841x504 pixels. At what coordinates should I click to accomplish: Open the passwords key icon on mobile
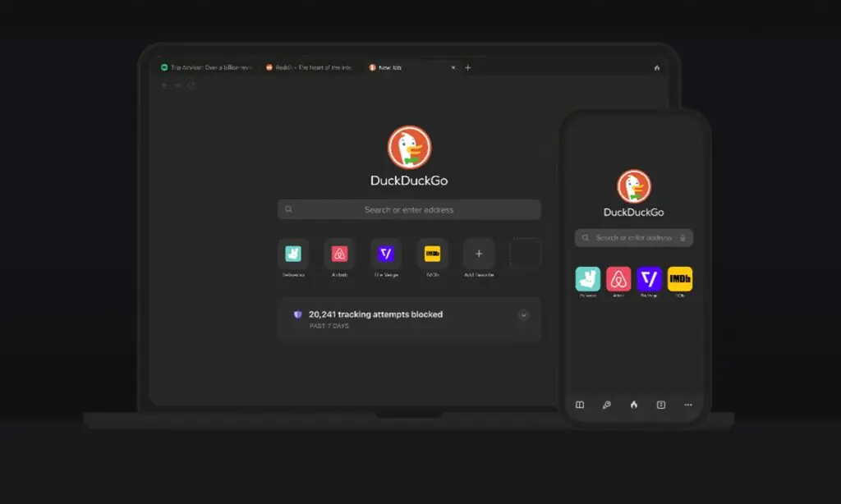point(606,405)
